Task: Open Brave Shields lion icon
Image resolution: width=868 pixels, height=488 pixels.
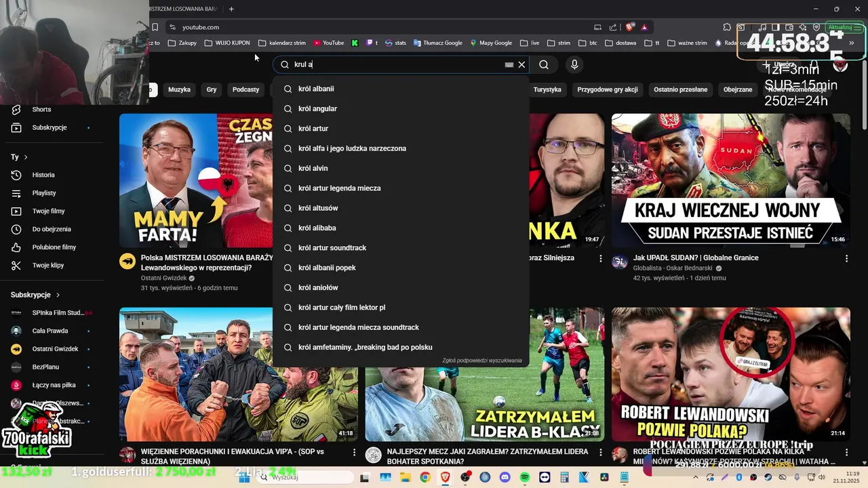Action: pyautogui.click(x=630, y=27)
